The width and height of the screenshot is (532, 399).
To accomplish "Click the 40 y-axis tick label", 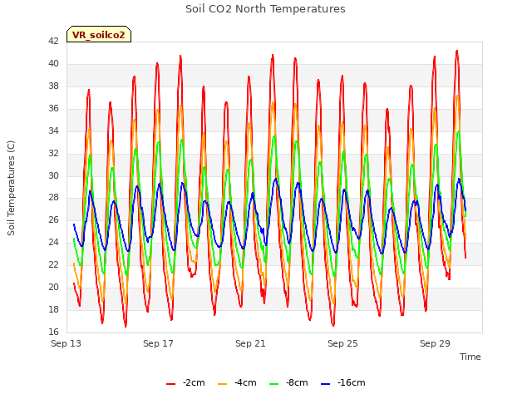I will (x=53, y=63).
